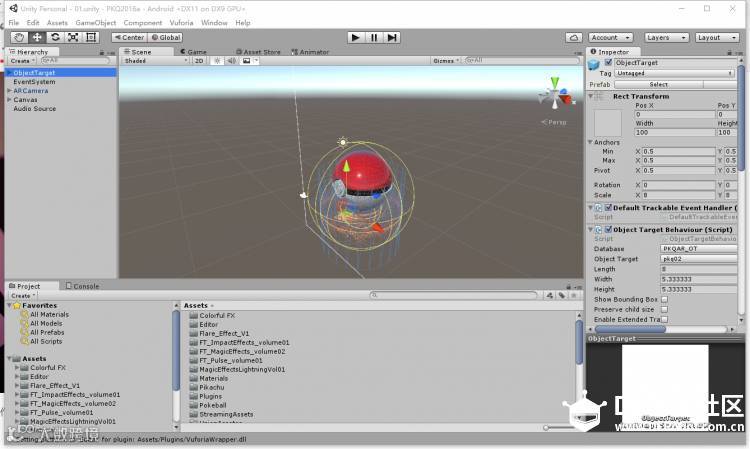This screenshot has height=449, width=750.
Task: Open the cloud services icon
Action: tap(574, 37)
